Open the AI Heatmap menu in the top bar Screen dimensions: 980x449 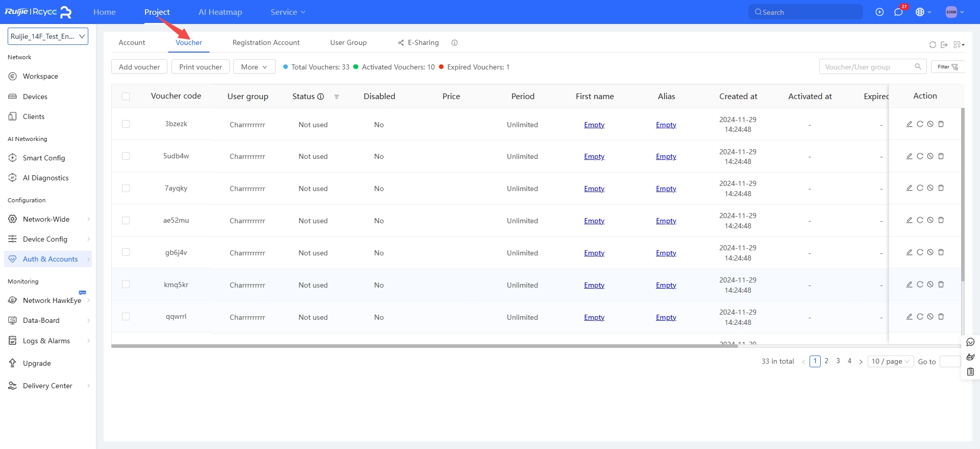220,12
